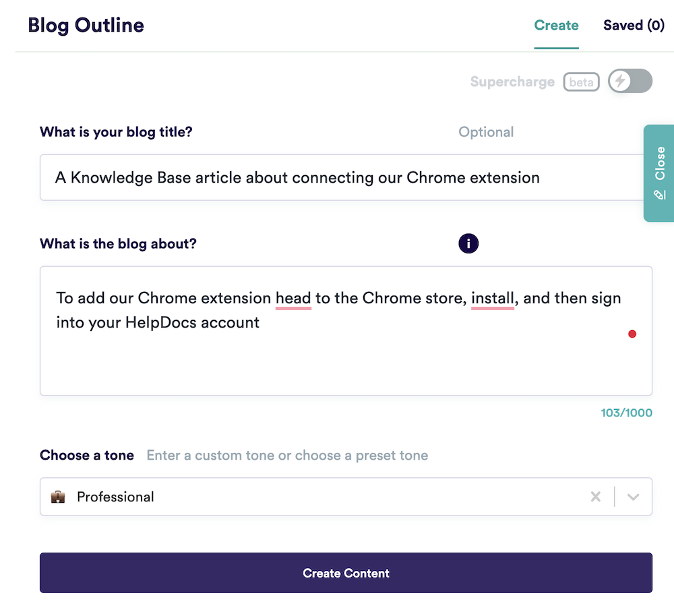Click into the blog about text area
Screen dimensions: 674x616
pos(346,331)
